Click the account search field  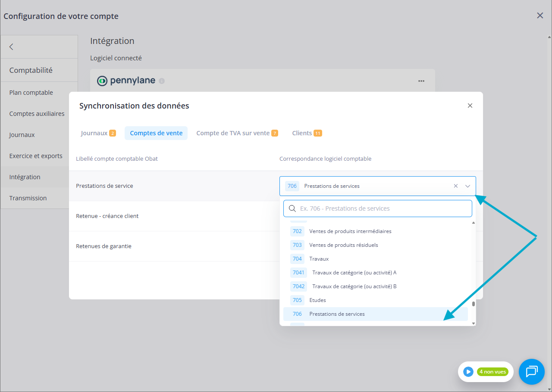[x=378, y=208]
